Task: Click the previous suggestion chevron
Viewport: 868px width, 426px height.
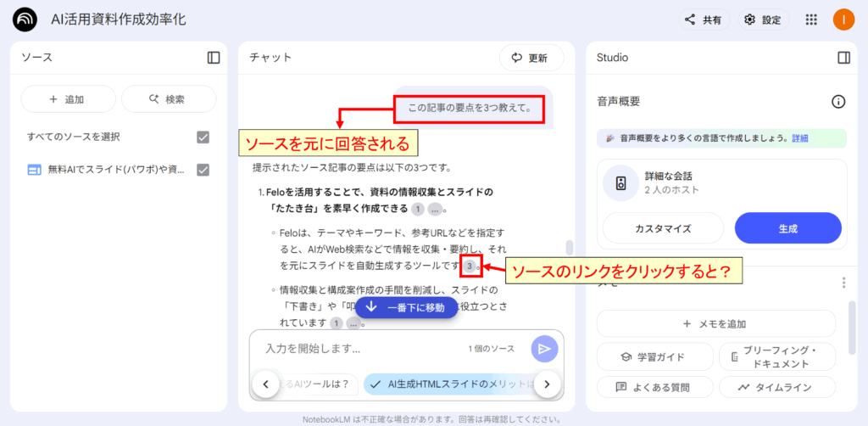Action: [266, 384]
